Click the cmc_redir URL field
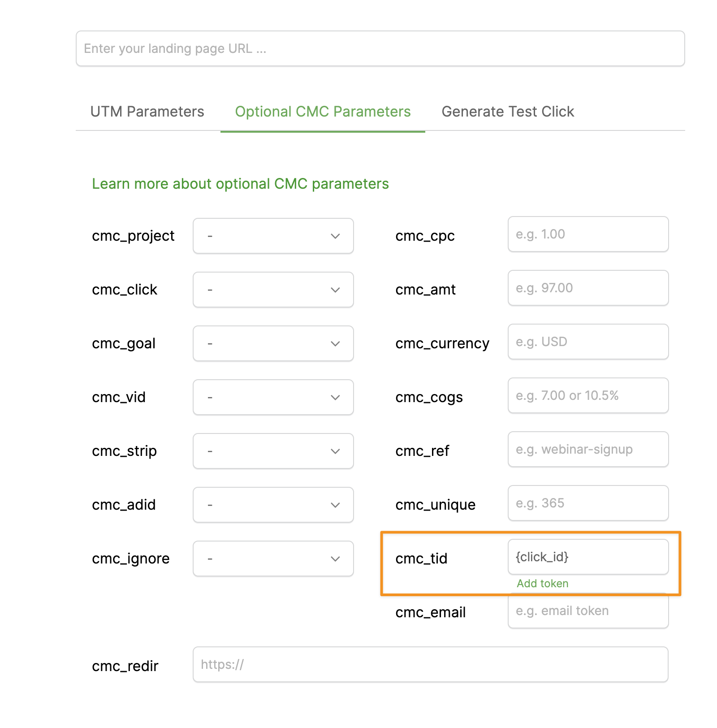 coord(430,664)
